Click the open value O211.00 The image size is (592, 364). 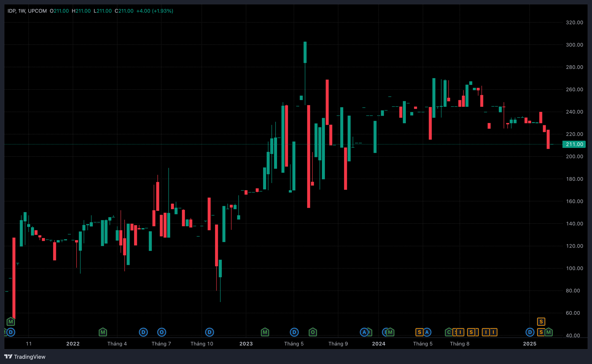coord(59,11)
